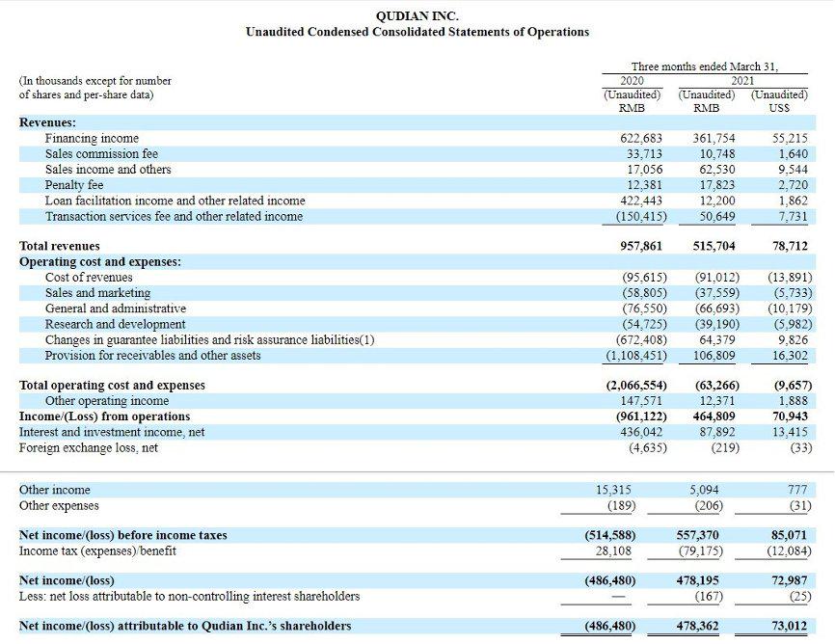Click Total revenues 2021 value 515,704

coord(714,246)
